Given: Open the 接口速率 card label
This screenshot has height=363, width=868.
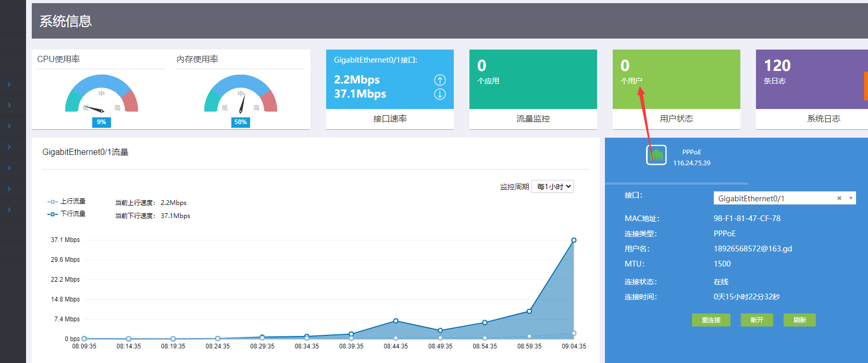Looking at the screenshot, I should tap(390, 119).
